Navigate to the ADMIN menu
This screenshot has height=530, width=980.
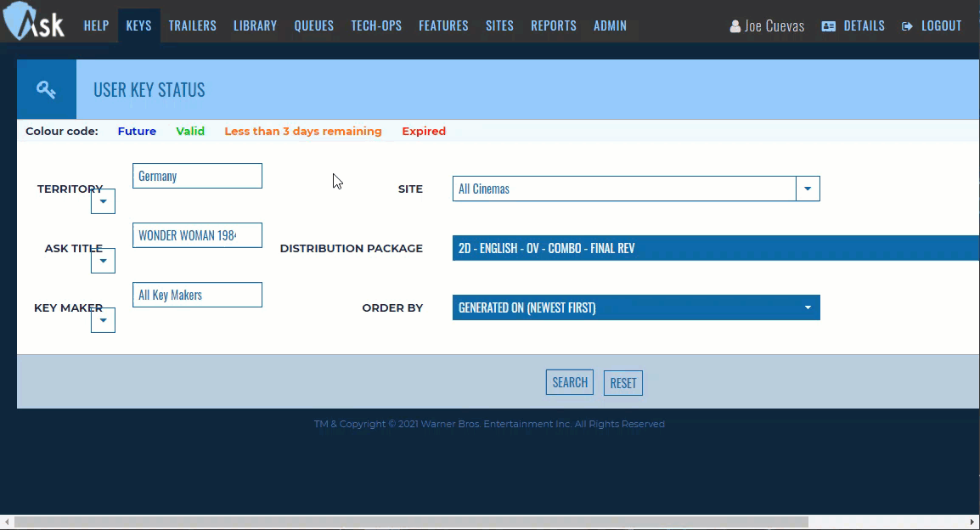click(x=610, y=25)
